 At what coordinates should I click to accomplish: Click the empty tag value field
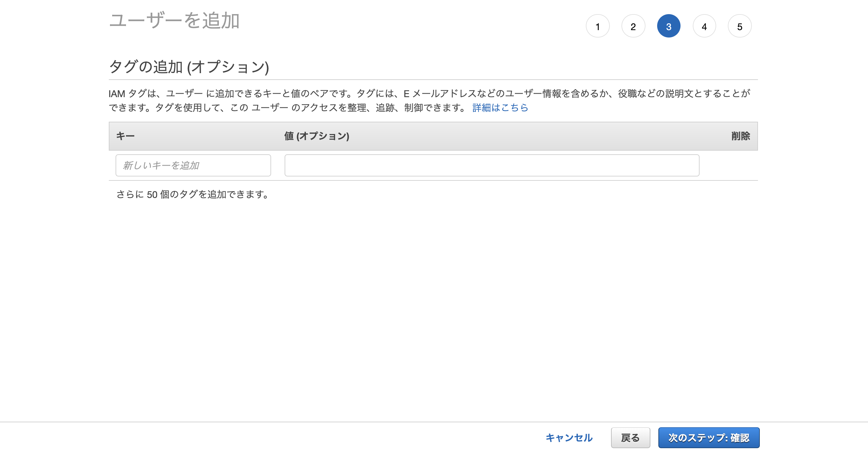[491, 165]
